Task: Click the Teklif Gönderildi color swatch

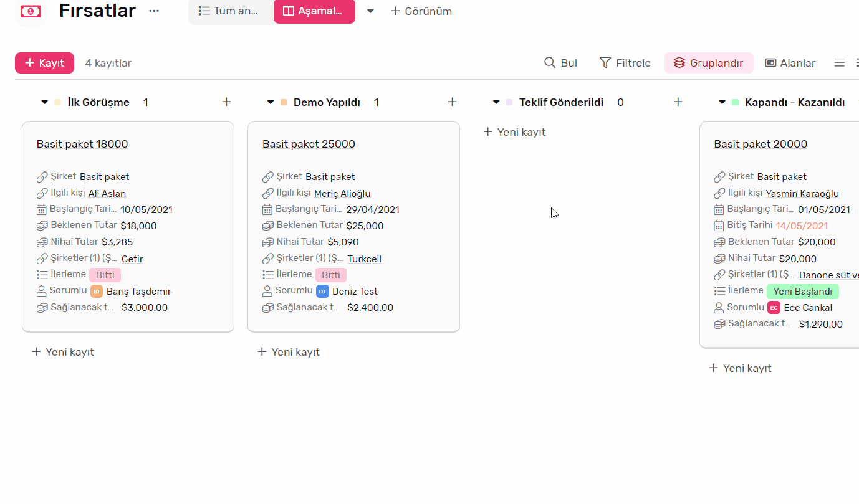Action: [509, 102]
